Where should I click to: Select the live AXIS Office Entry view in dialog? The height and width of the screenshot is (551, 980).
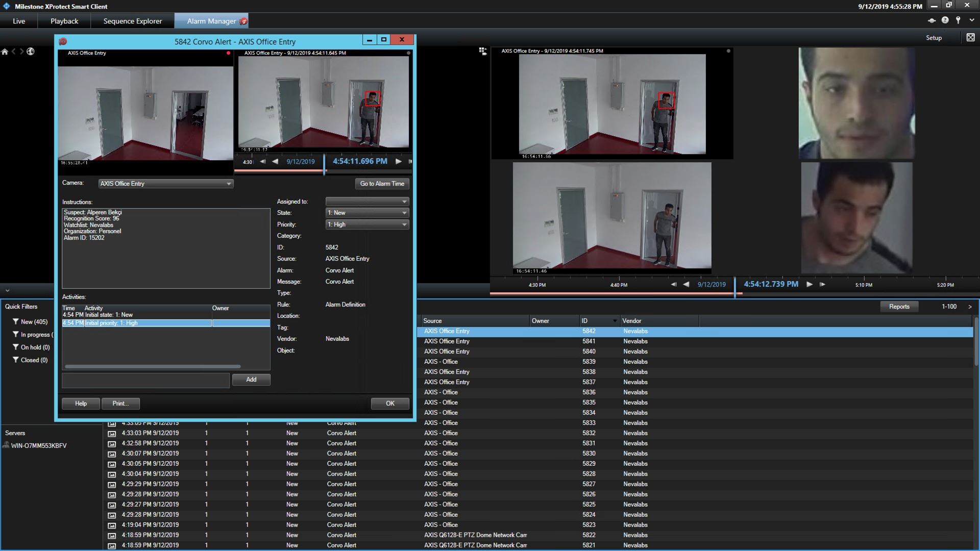[145, 113]
